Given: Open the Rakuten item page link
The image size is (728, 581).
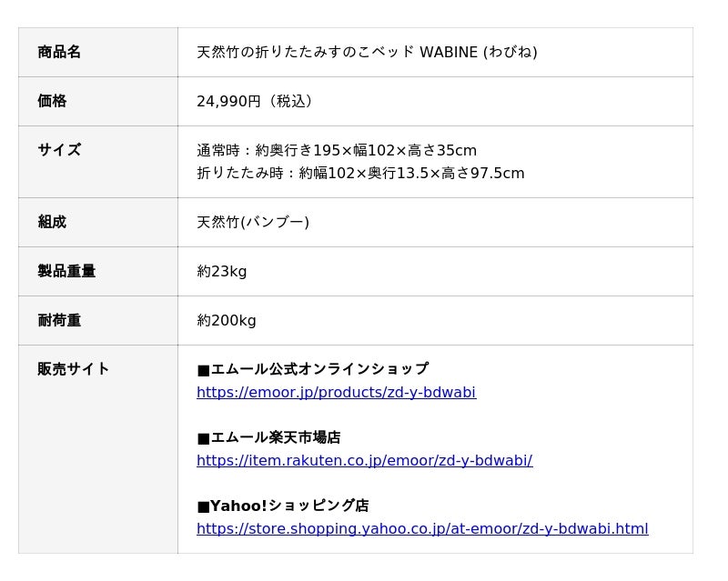Looking at the screenshot, I should (x=364, y=460).
